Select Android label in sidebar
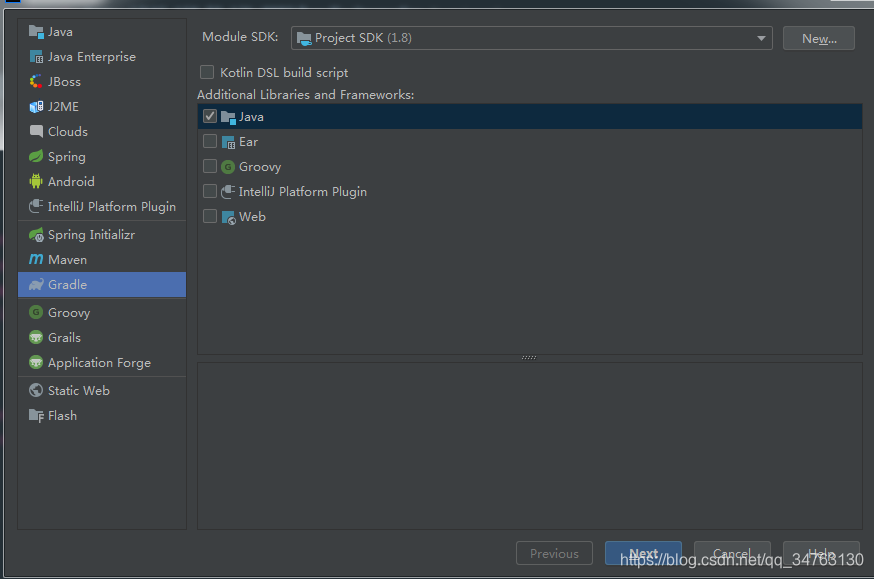The width and height of the screenshot is (874, 579). 71,182
